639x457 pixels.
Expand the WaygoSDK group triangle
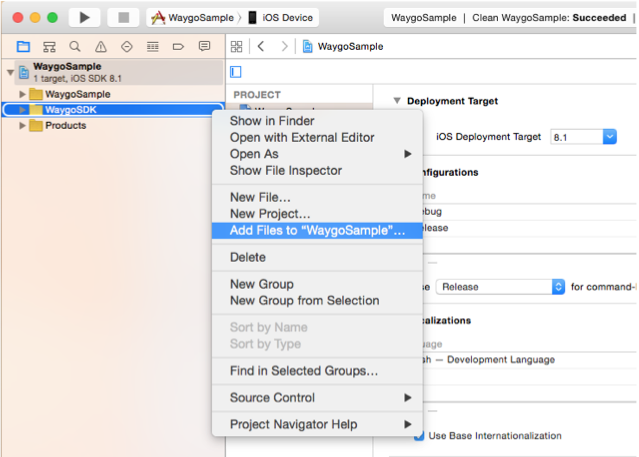tap(22, 110)
